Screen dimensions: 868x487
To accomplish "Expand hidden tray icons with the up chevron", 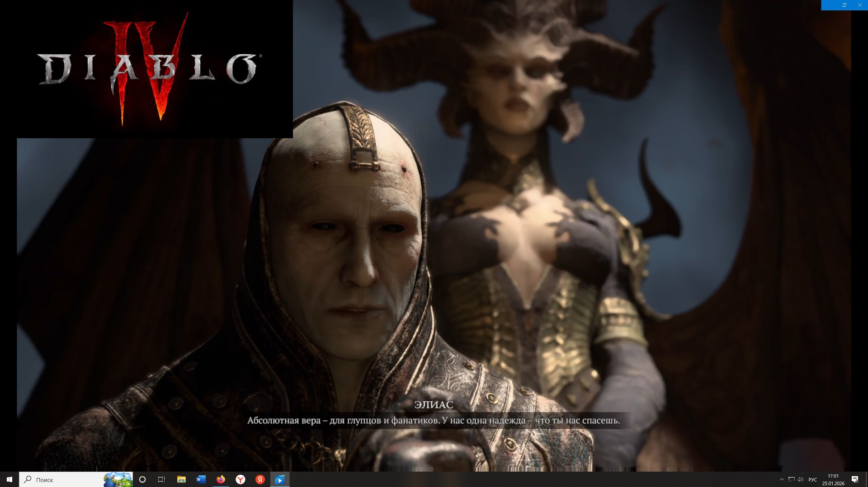I will pyautogui.click(x=782, y=480).
